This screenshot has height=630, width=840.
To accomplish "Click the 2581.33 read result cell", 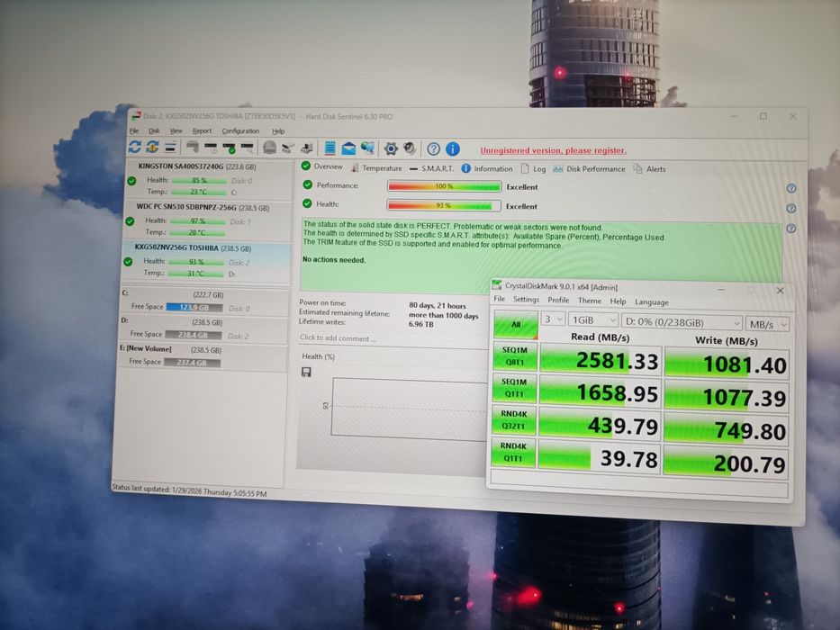I will point(600,361).
